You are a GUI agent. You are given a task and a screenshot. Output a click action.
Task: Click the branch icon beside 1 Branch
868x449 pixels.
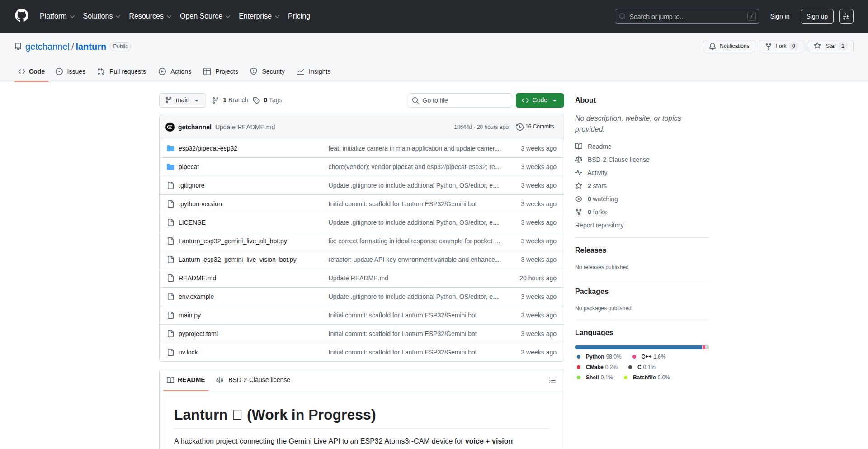click(216, 100)
